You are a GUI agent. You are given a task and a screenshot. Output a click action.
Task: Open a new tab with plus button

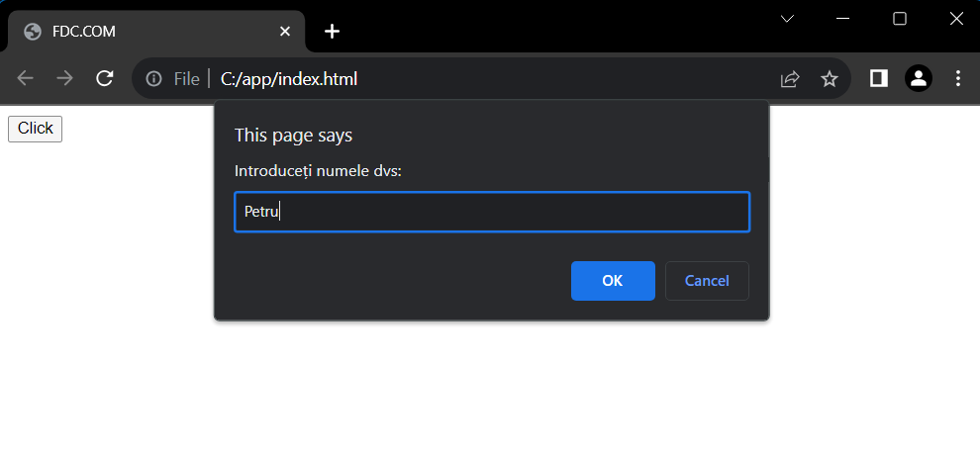point(332,32)
